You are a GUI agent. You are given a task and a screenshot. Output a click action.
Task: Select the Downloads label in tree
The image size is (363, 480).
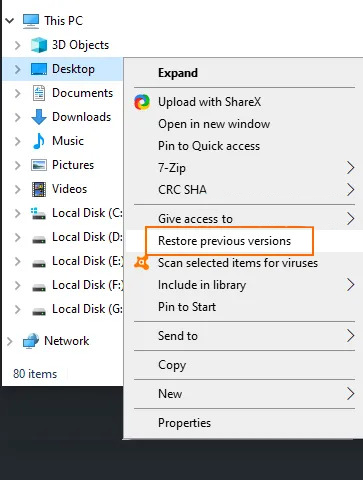click(81, 117)
